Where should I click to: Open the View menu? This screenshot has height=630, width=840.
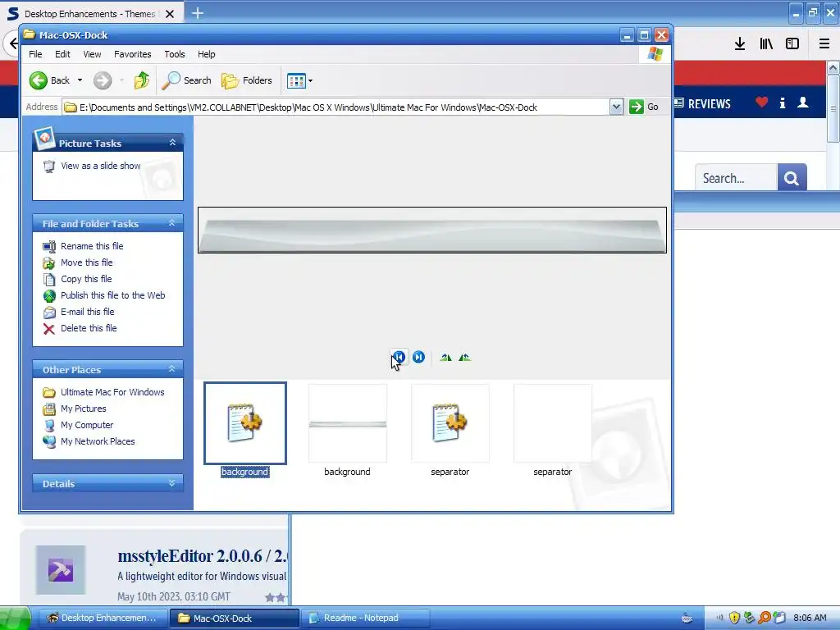(x=92, y=54)
